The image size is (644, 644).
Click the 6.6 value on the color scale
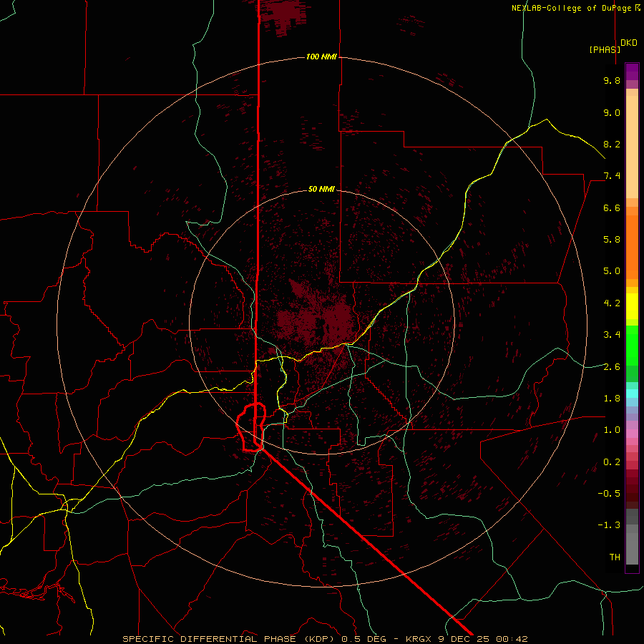coord(612,208)
